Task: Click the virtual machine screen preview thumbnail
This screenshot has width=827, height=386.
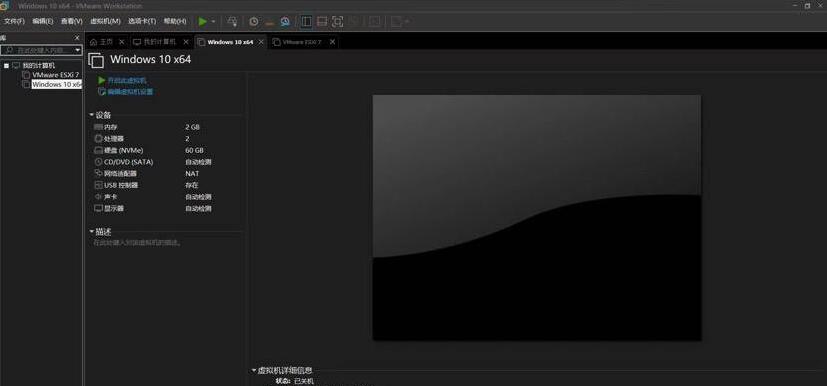Action: coord(537,218)
